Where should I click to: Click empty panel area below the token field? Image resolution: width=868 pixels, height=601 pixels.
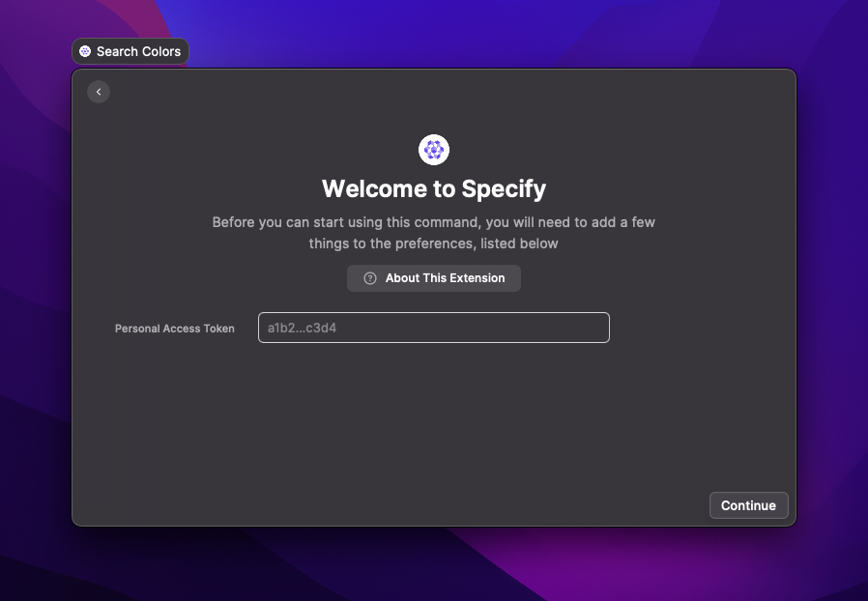pos(434,415)
